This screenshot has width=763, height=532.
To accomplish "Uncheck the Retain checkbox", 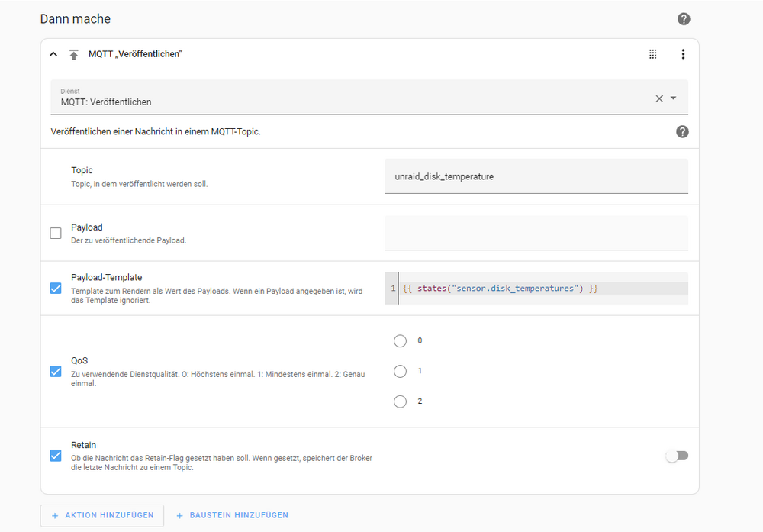I will pyautogui.click(x=56, y=456).
